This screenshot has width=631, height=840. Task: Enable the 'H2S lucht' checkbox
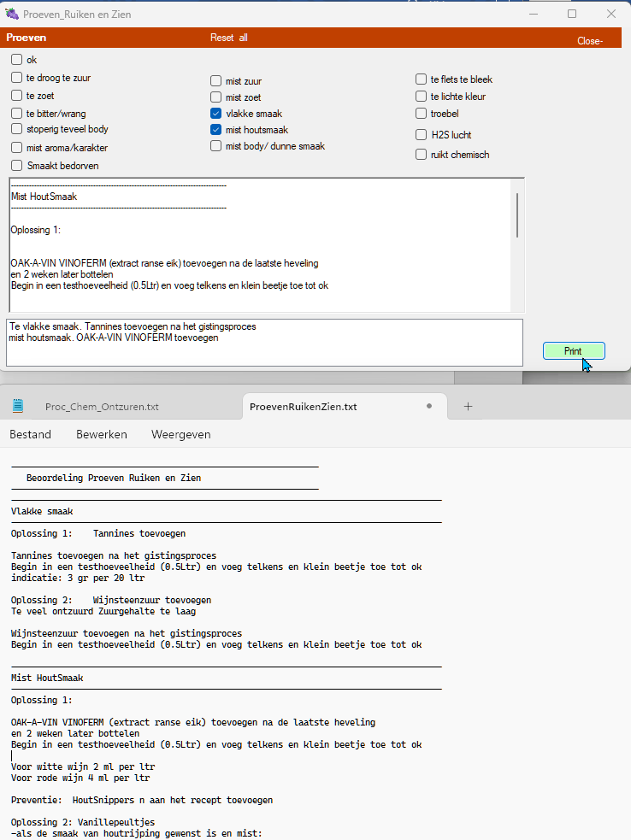pos(422,135)
